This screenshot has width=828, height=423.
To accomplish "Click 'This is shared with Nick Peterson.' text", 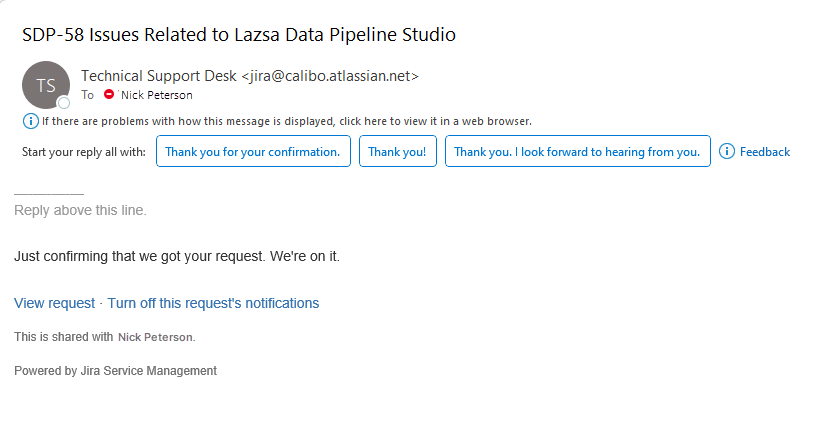I will [105, 337].
